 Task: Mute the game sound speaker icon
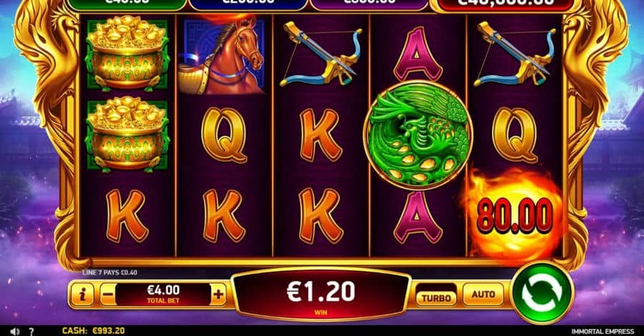pos(15,331)
